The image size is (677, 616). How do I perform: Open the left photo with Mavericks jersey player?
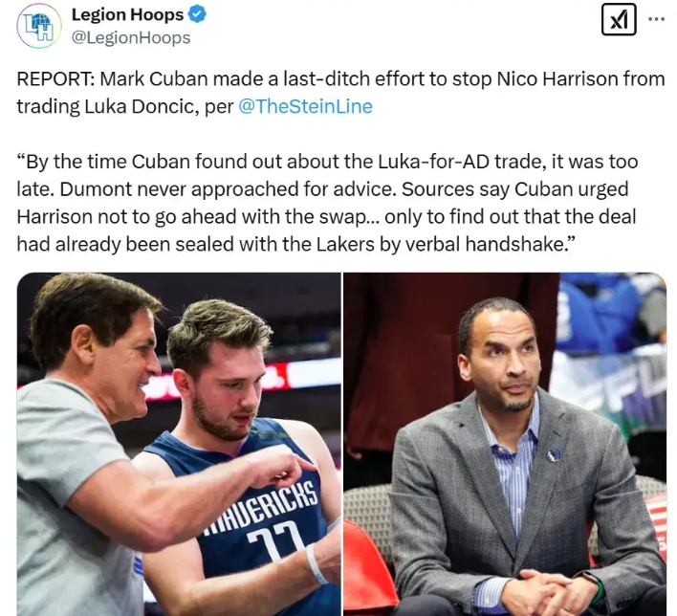pyautogui.click(x=179, y=444)
